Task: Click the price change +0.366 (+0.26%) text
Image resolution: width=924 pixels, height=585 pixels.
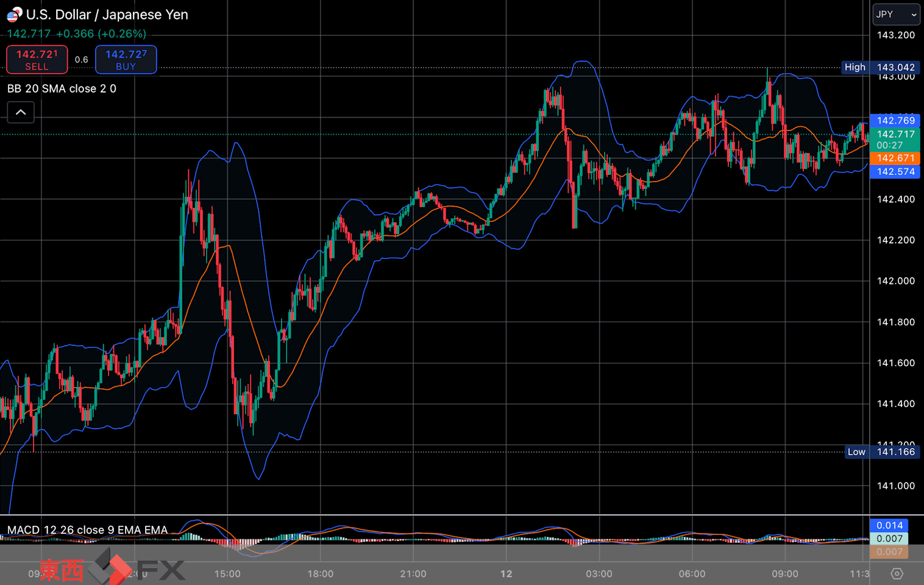Action: (x=101, y=34)
